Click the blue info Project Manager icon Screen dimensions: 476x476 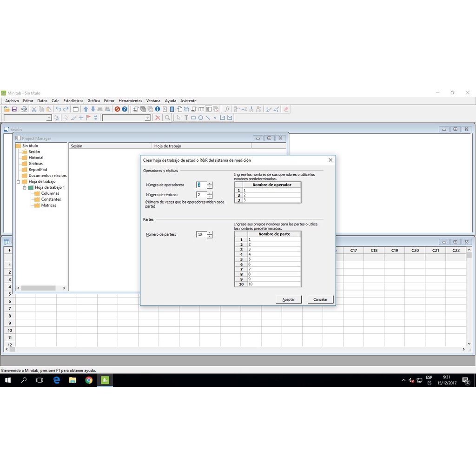click(158, 109)
